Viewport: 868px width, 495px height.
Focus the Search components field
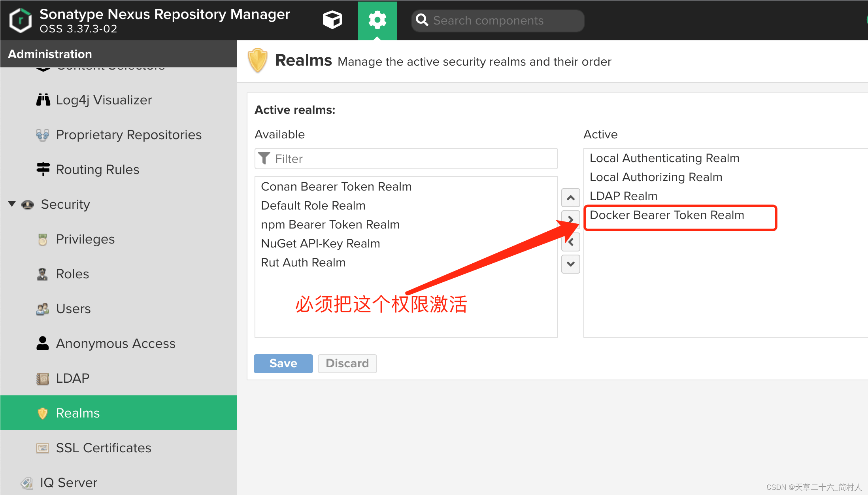(x=498, y=21)
